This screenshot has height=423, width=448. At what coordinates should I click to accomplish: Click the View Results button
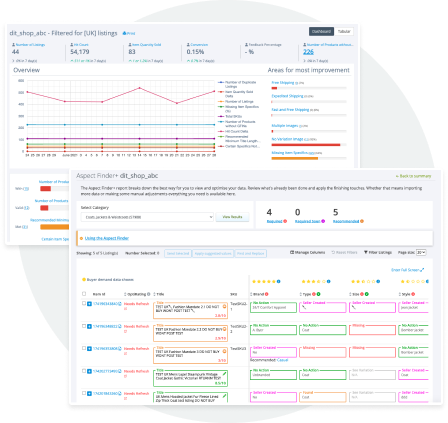(232, 217)
